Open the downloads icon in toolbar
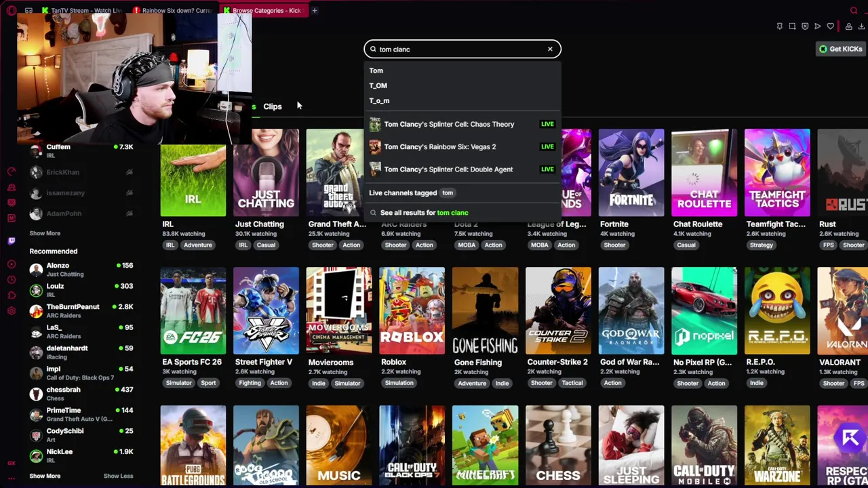 [861, 26]
